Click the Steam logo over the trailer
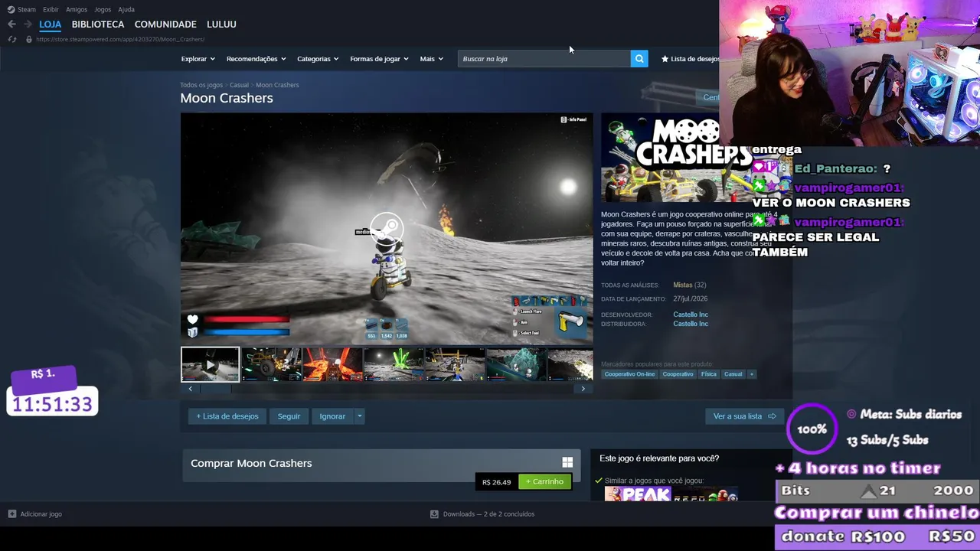The width and height of the screenshot is (980, 551). coord(387,227)
